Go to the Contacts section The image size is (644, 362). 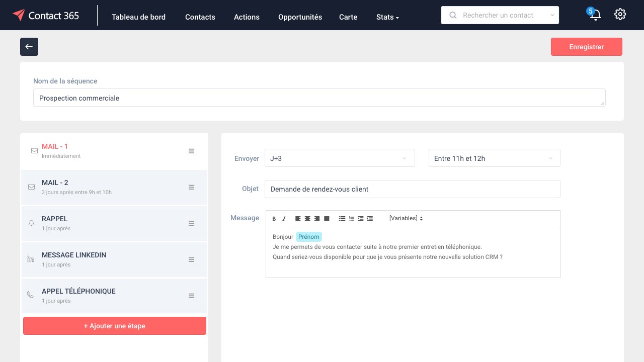point(200,17)
